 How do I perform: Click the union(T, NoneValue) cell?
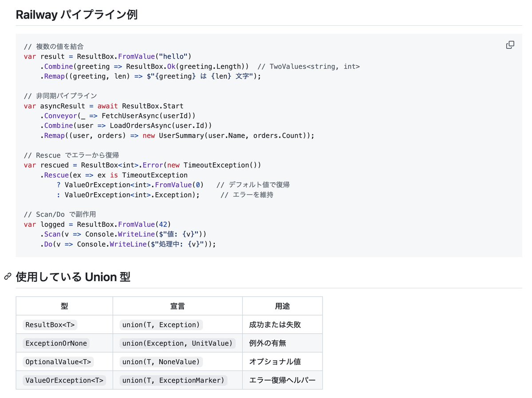coord(177,362)
